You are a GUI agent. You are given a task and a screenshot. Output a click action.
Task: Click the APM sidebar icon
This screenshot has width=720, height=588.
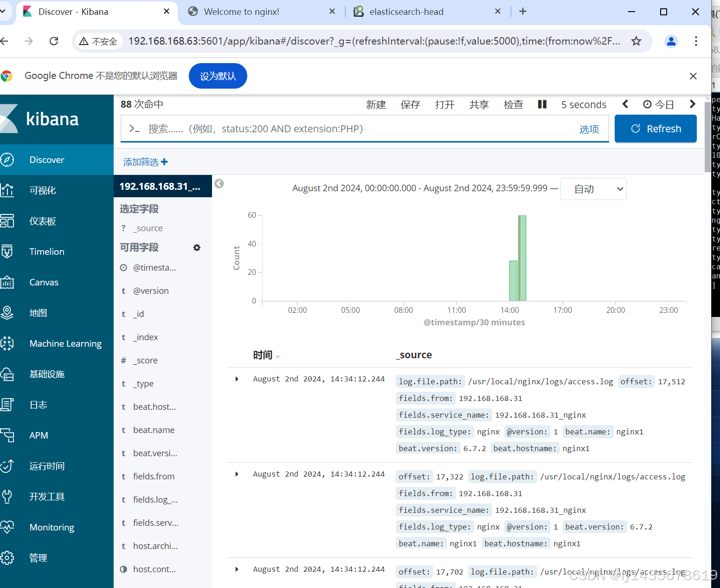pos(7,435)
